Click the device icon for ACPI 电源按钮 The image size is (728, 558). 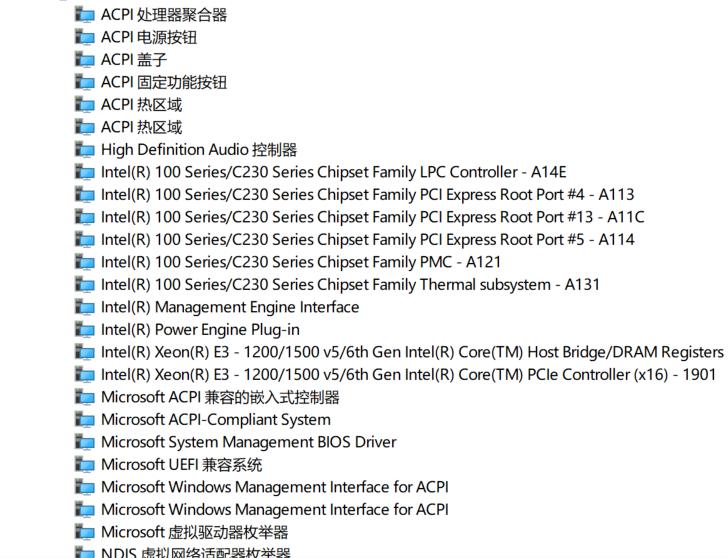pyautogui.click(x=84, y=37)
